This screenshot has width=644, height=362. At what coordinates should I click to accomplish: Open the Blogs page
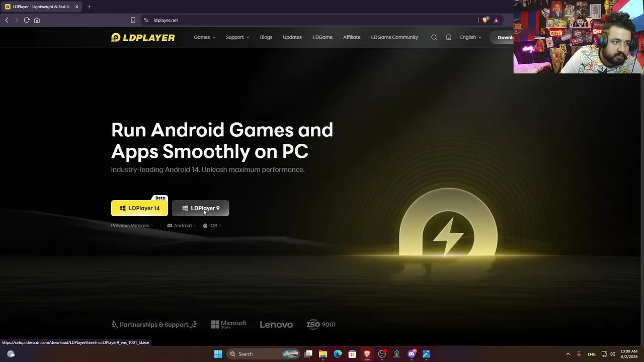click(x=266, y=37)
